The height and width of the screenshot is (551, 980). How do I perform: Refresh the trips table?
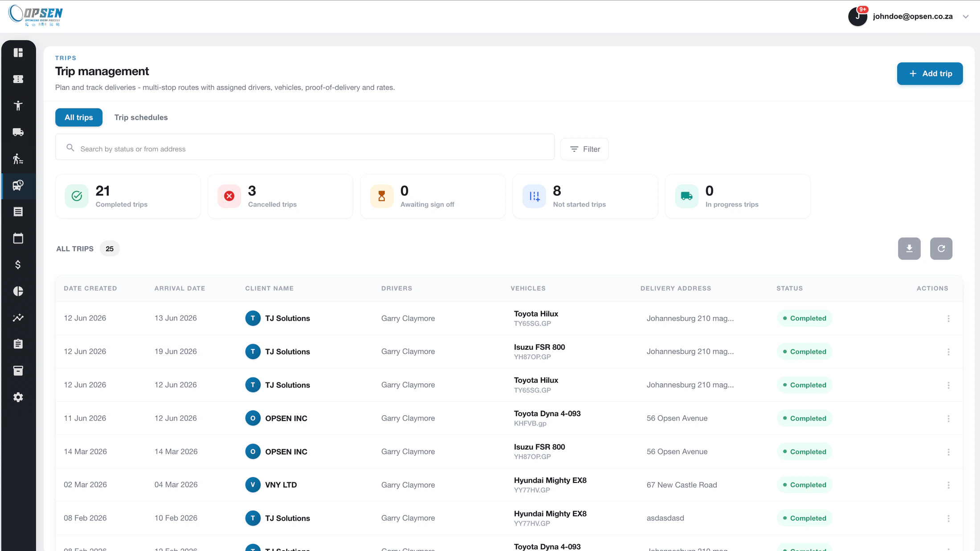click(x=941, y=248)
